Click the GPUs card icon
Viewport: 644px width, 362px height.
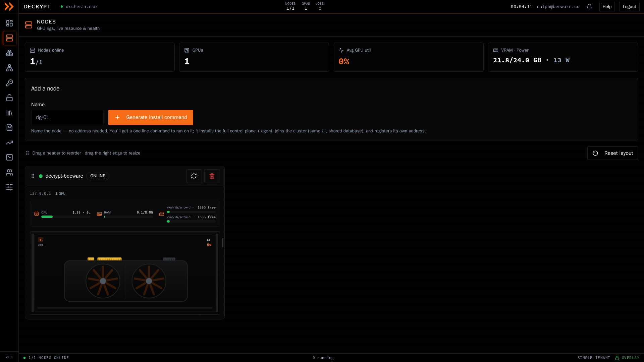click(x=187, y=50)
